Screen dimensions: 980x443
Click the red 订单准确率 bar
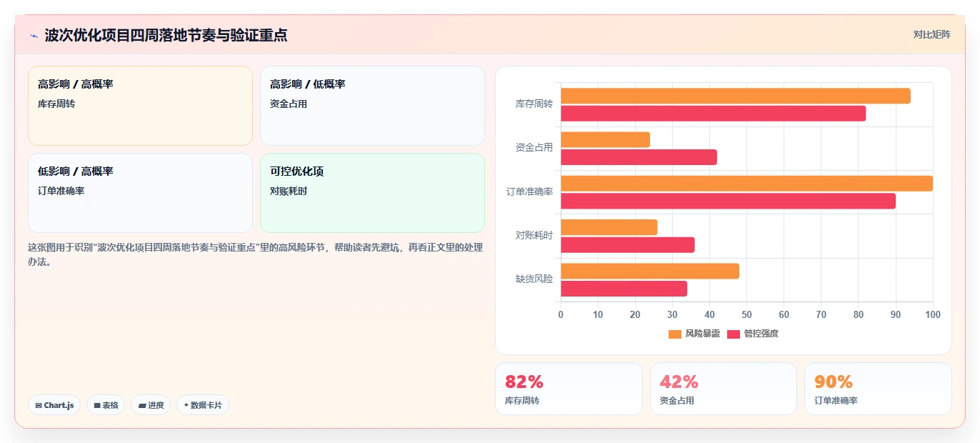(728, 201)
